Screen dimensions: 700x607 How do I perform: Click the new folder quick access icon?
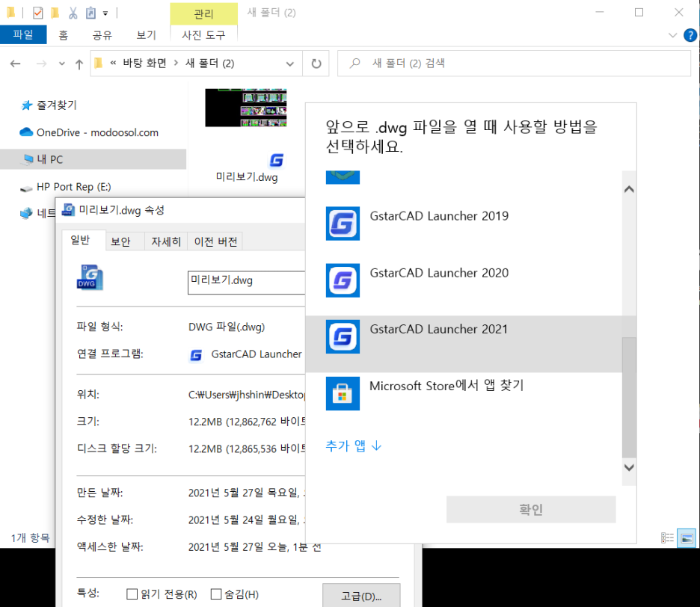[x=55, y=13]
